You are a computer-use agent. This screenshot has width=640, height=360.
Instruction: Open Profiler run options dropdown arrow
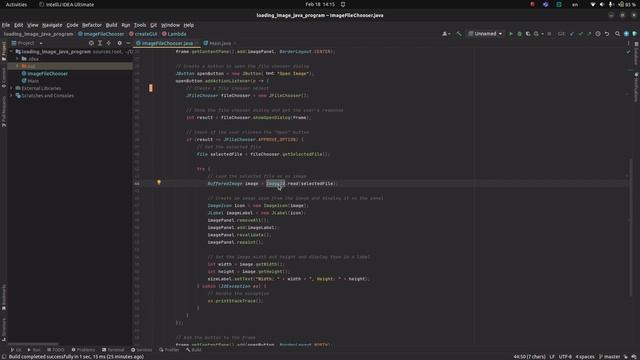(x=542, y=34)
